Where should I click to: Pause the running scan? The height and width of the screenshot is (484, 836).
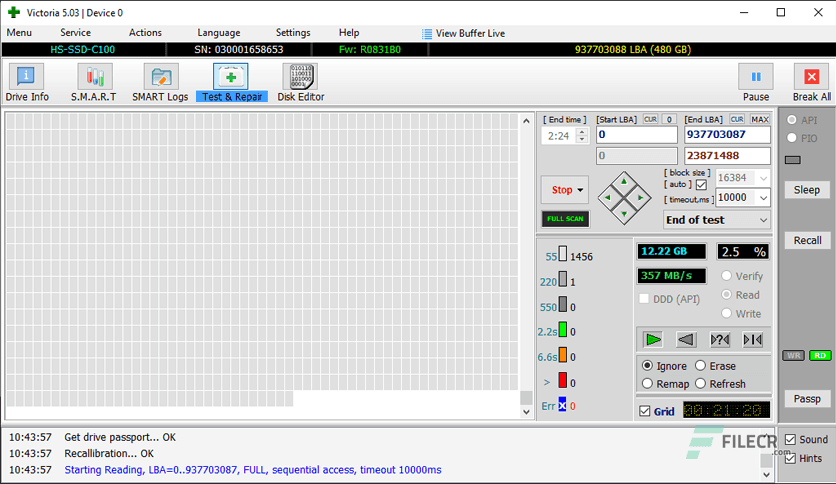[756, 83]
